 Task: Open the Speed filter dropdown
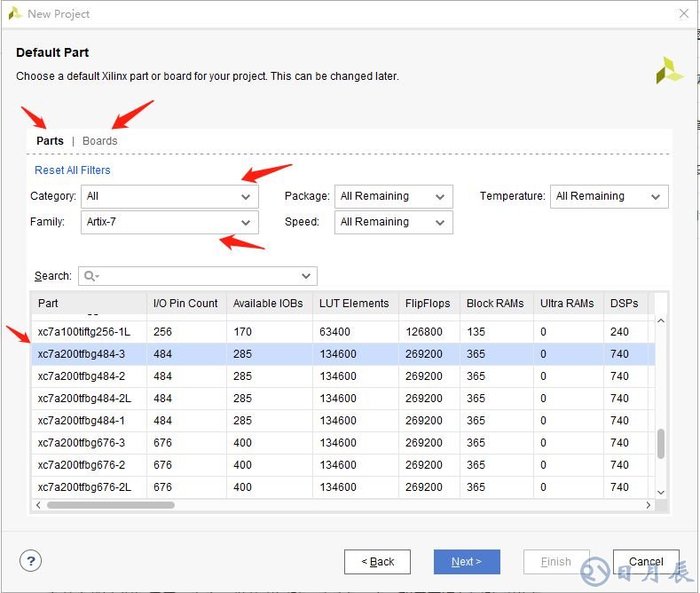pyautogui.click(x=393, y=222)
